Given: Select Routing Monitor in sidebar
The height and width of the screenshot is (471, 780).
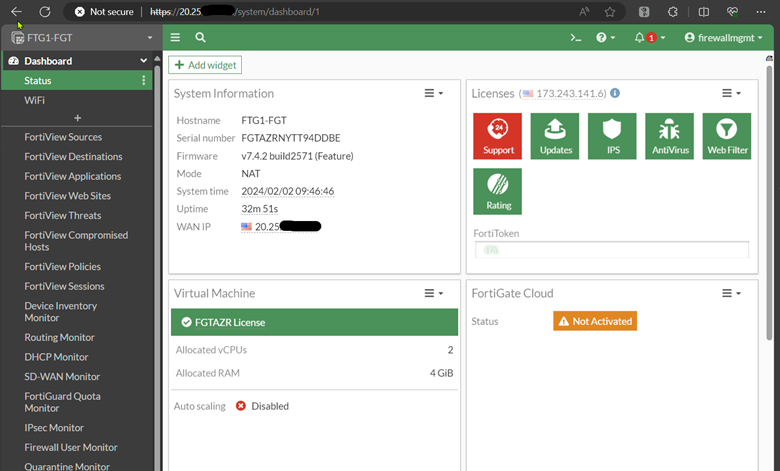Looking at the screenshot, I should coord(59,338).
